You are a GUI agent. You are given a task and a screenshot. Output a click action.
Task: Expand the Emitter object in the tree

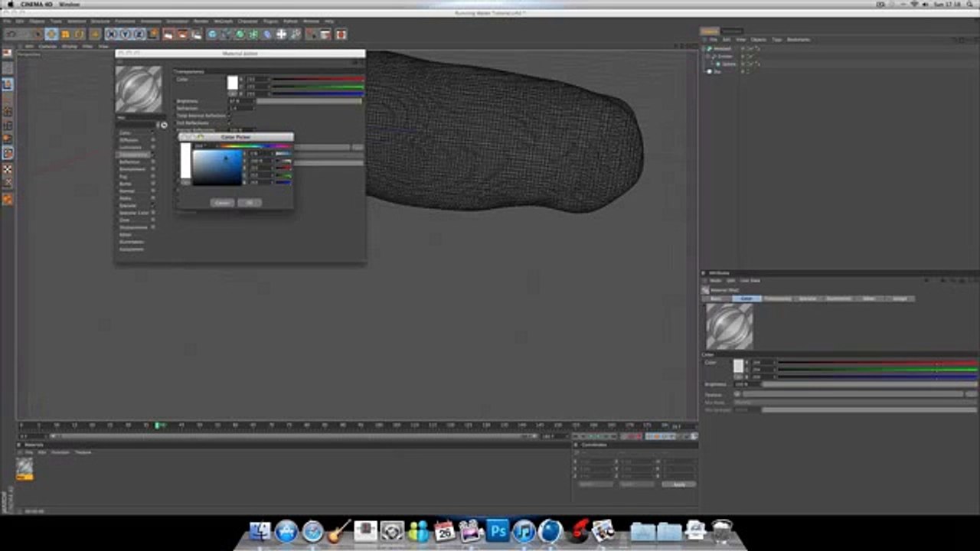click(x=709, y=57)
